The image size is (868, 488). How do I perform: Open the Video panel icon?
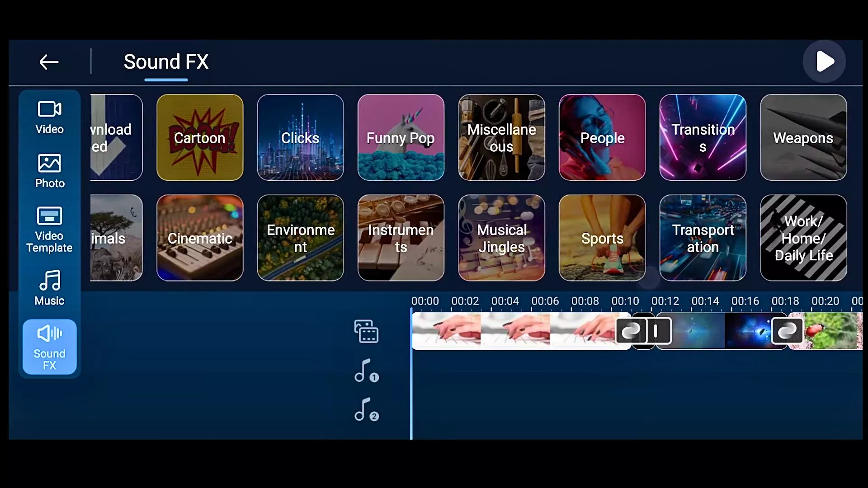point(49,116)
